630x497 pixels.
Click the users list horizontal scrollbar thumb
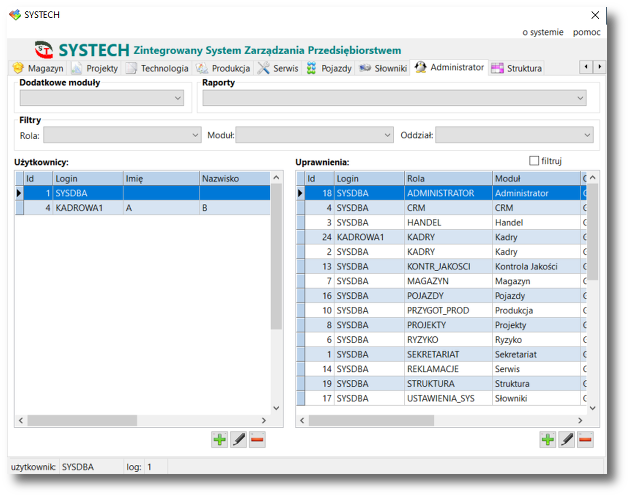pos(82,420)
